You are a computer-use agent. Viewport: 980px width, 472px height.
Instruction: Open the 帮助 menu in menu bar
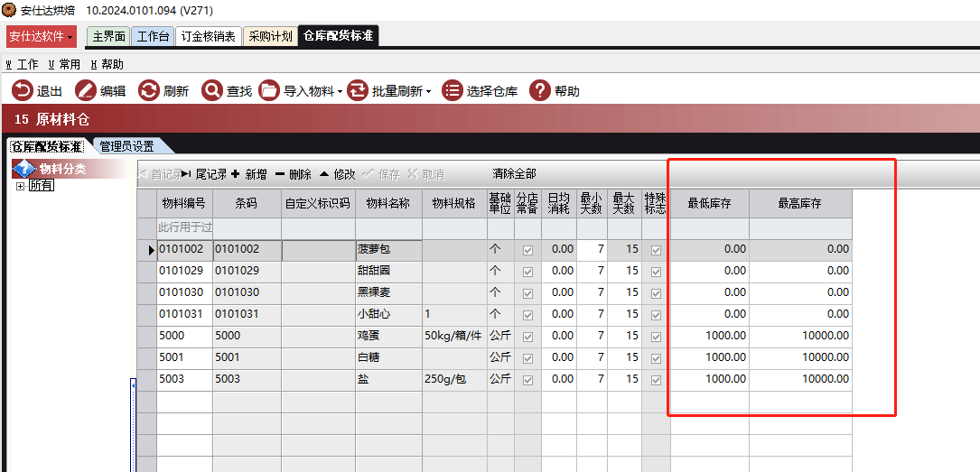click(x=107, y=64)
